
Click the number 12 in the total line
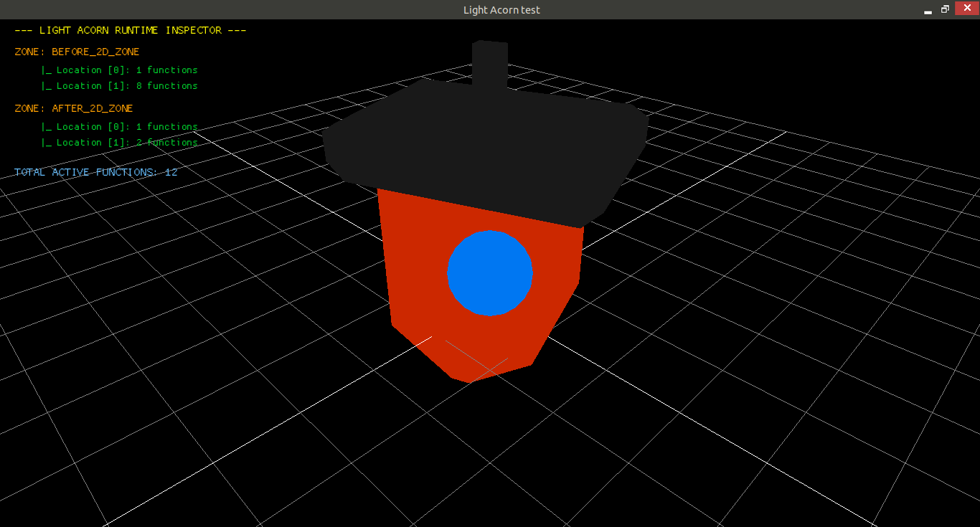[171, 172]
